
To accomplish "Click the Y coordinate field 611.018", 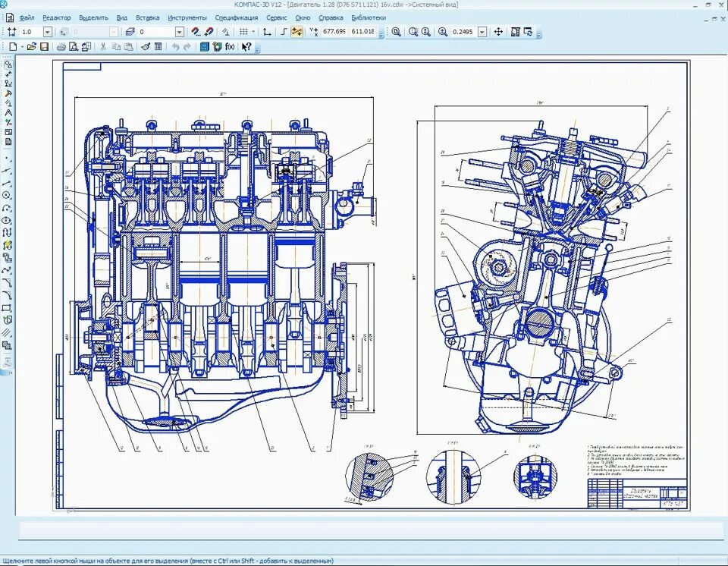I will point(363,32).
